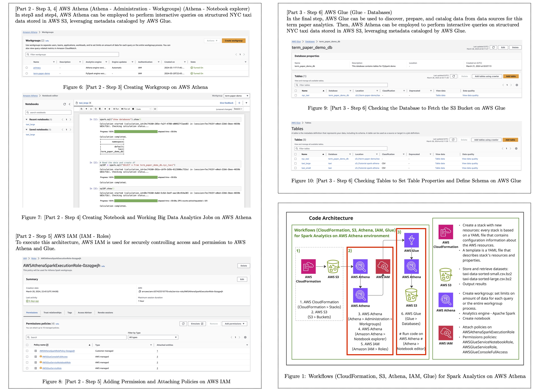The height and width of the screenshot is (392, 539).
Task: Click the plus icon next to Give feedback
Action: 239,103
